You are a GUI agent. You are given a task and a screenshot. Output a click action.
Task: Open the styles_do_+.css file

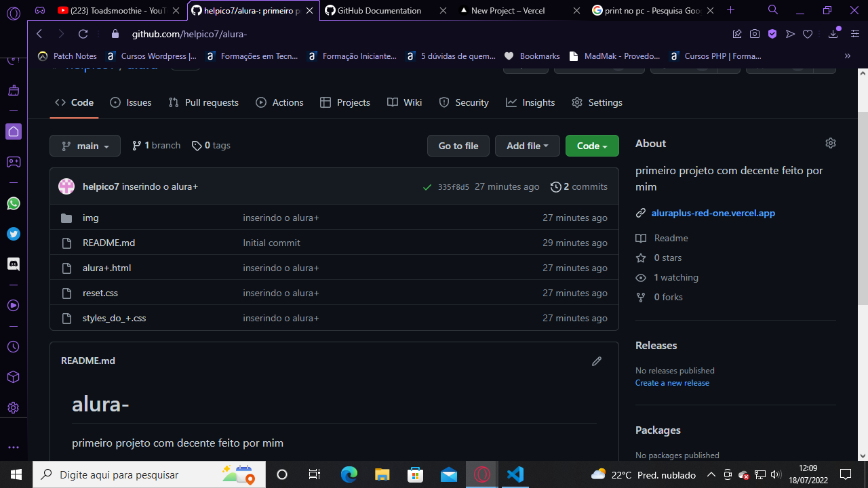114,318
